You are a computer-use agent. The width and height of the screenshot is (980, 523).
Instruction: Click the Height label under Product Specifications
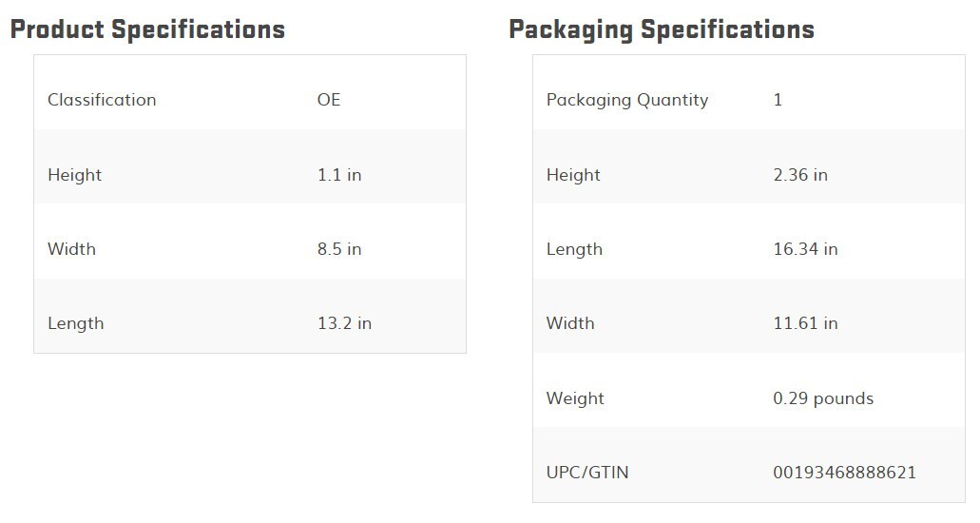tap(74, 175)
